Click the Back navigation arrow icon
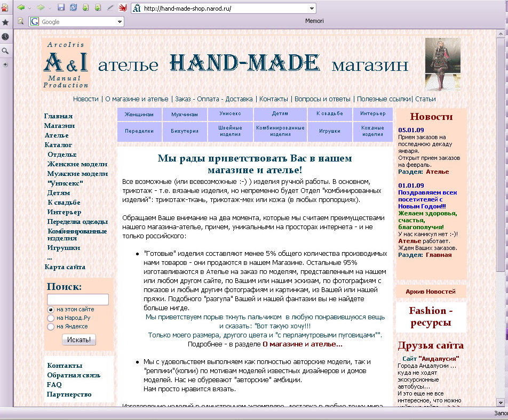The height and width of the screenshot is (420, 508). (21, 7)
